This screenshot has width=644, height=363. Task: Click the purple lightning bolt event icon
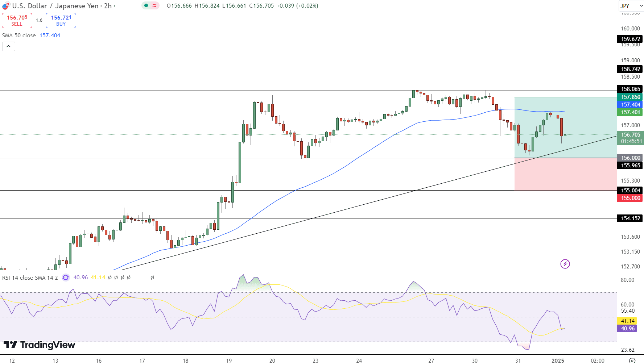565,264
